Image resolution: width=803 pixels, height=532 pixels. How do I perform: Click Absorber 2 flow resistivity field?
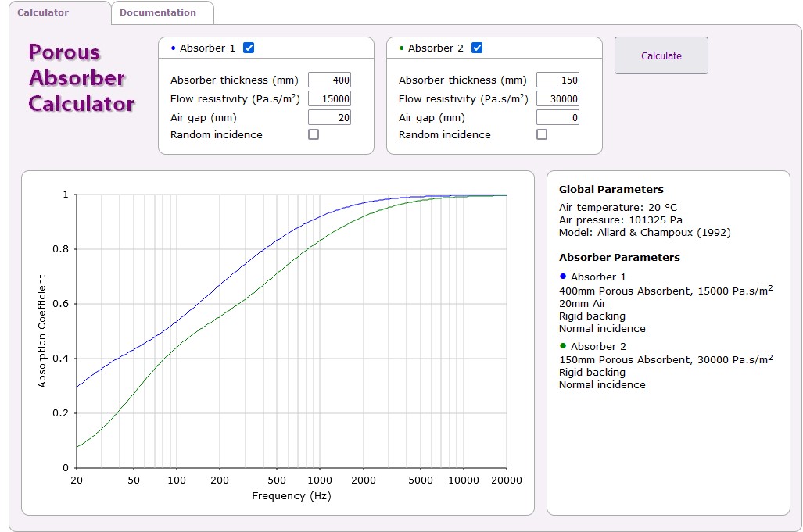pos(557,98)
